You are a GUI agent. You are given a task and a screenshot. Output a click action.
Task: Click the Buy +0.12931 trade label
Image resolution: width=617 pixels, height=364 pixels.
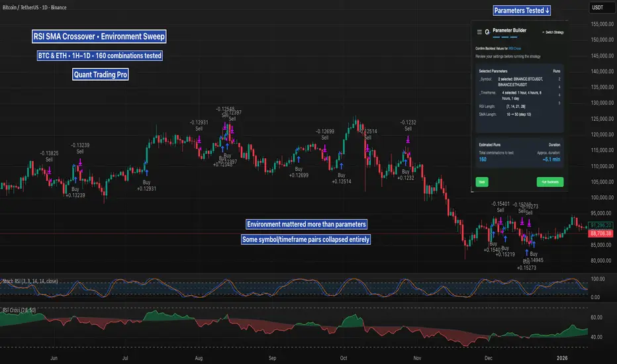146,185
